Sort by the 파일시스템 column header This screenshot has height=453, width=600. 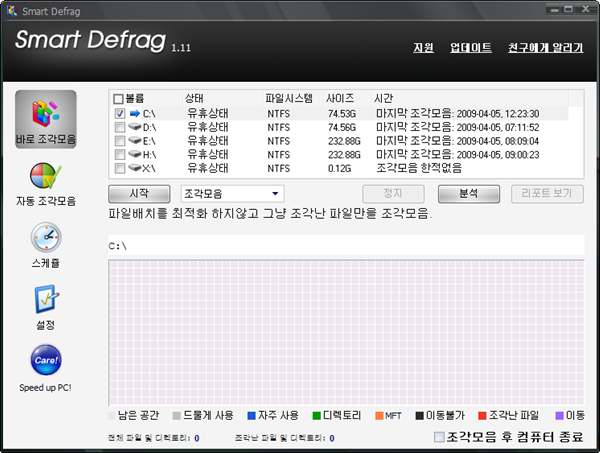[x=289, y=98]
